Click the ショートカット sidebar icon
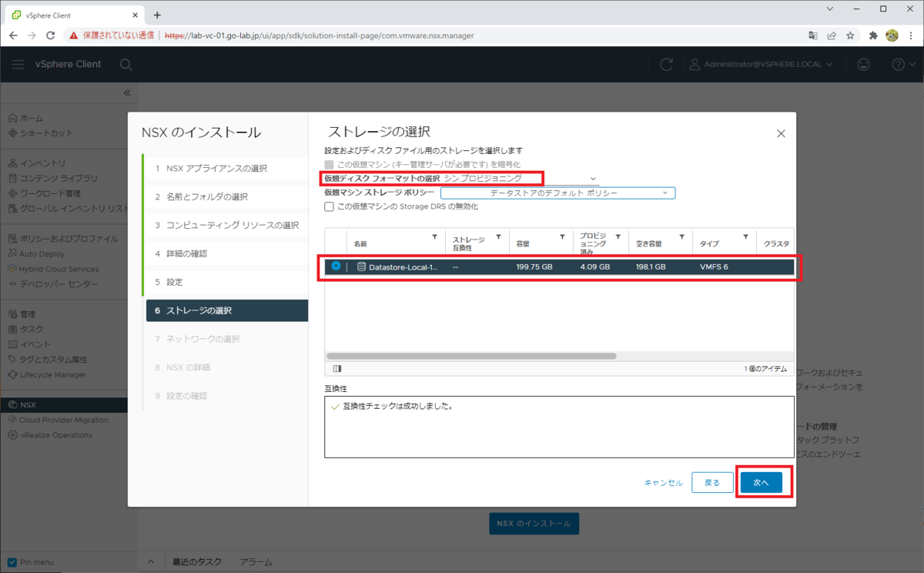The image size is (924, 573). click(x=13, y=132)
